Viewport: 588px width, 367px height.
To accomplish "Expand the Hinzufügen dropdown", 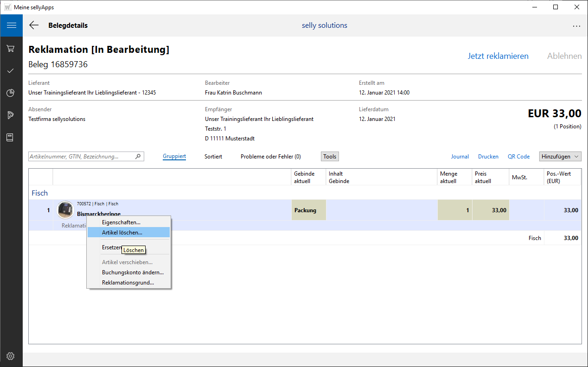I will tap(560, 157).
